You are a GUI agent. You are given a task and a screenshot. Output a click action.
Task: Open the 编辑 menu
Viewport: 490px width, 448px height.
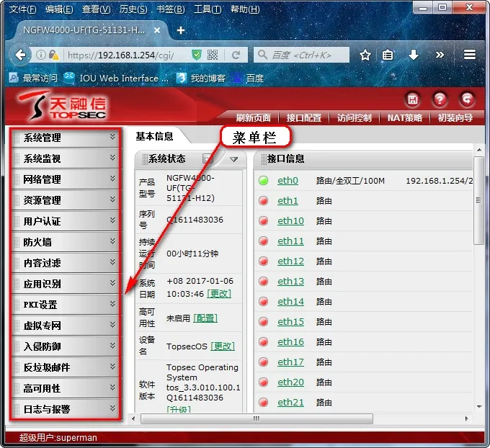[59, 9]
